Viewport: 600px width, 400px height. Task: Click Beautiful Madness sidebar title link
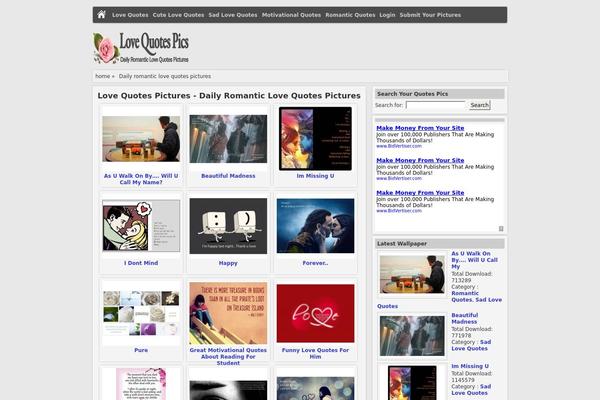465,318
